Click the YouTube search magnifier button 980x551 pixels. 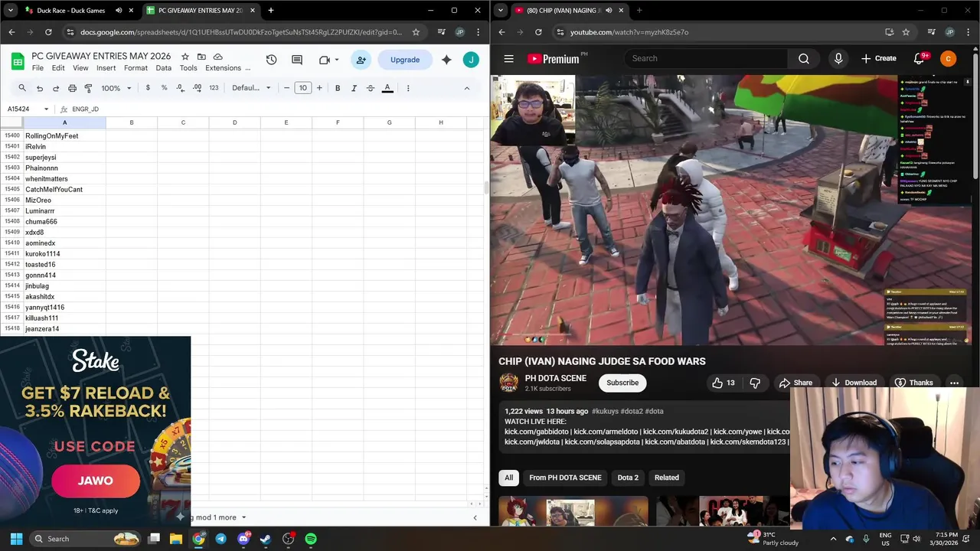(804, 58)
